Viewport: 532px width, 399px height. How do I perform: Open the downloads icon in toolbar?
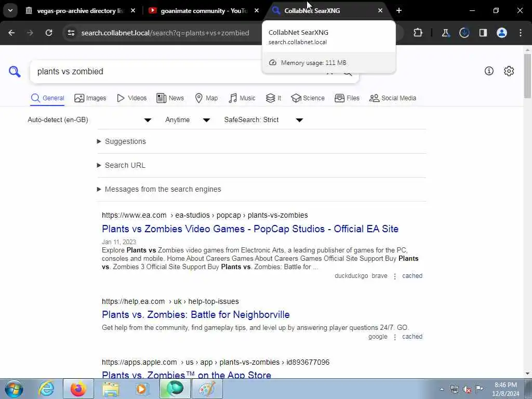click(x=464, y=33)
